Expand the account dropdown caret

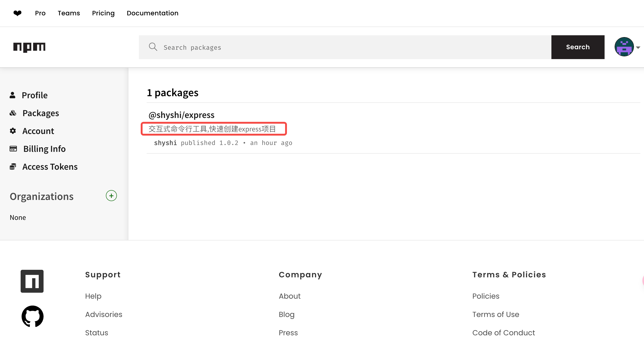coord(638,47)
